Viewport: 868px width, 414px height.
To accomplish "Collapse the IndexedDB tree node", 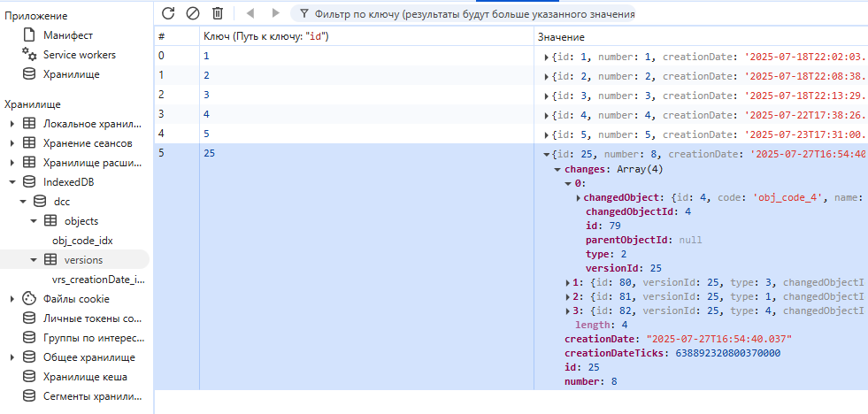I will click(x=12, y=182).
